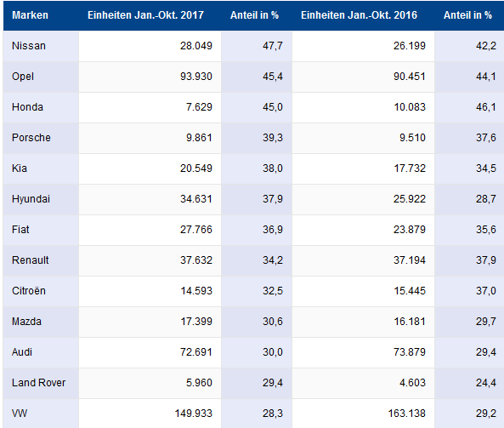Click Fiat 2017 share value 36,9
This screenshot has height=428, width=504.
tap(273, 229)
